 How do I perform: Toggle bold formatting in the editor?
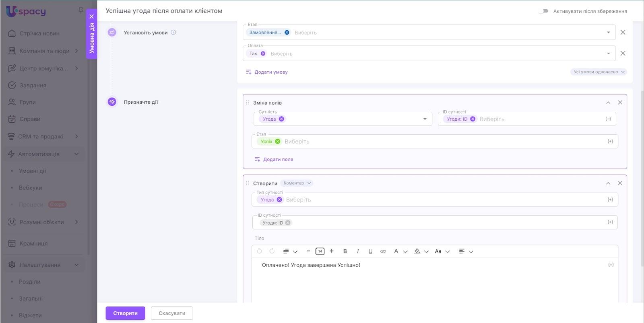345,251
